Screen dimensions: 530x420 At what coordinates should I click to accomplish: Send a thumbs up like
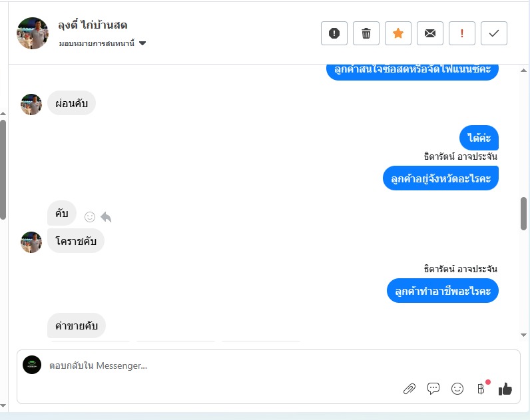pos(505,389)
